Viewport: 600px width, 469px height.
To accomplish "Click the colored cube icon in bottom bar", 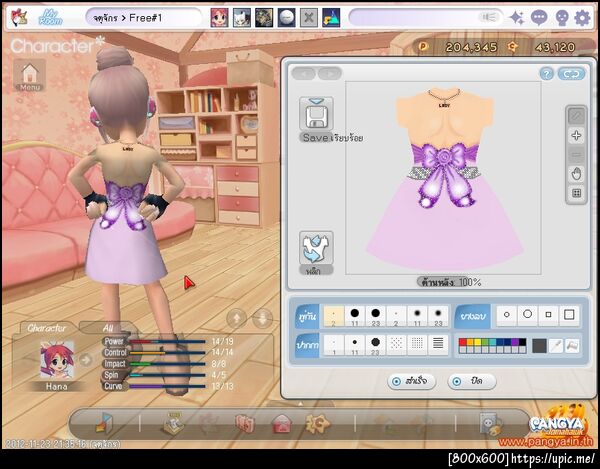I will (x=104, y=423).
